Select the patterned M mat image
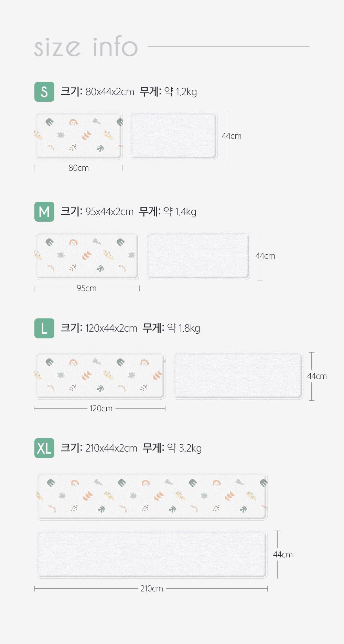 point(87,256)
